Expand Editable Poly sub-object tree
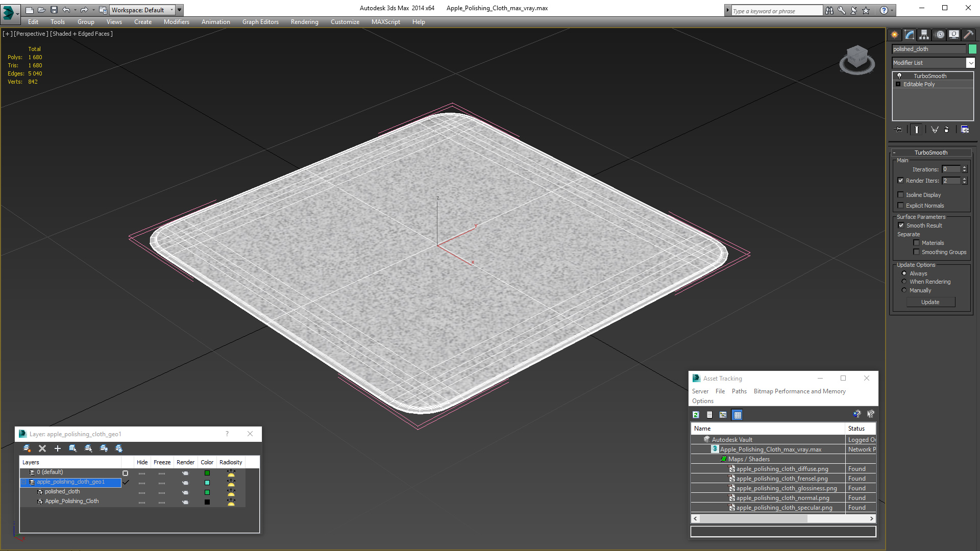Screen dimensions: 980x551 click(x=898, y=84)
